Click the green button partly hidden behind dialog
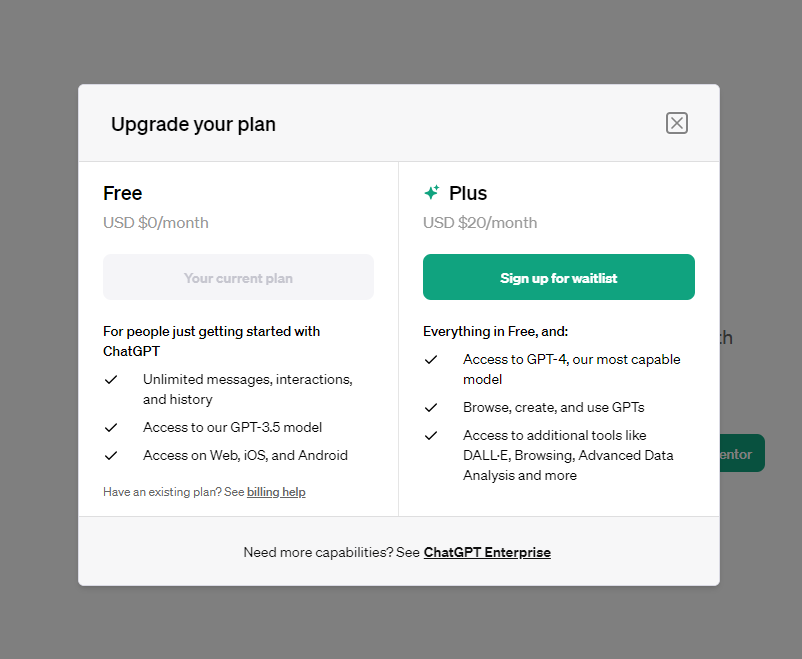802x659 pixels. coord(743,453)
